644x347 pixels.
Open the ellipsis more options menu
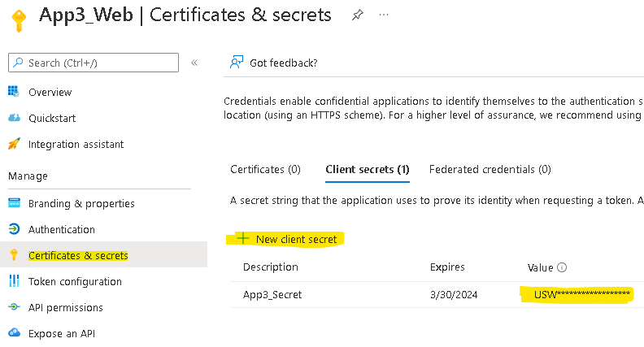tap(384, 15)
